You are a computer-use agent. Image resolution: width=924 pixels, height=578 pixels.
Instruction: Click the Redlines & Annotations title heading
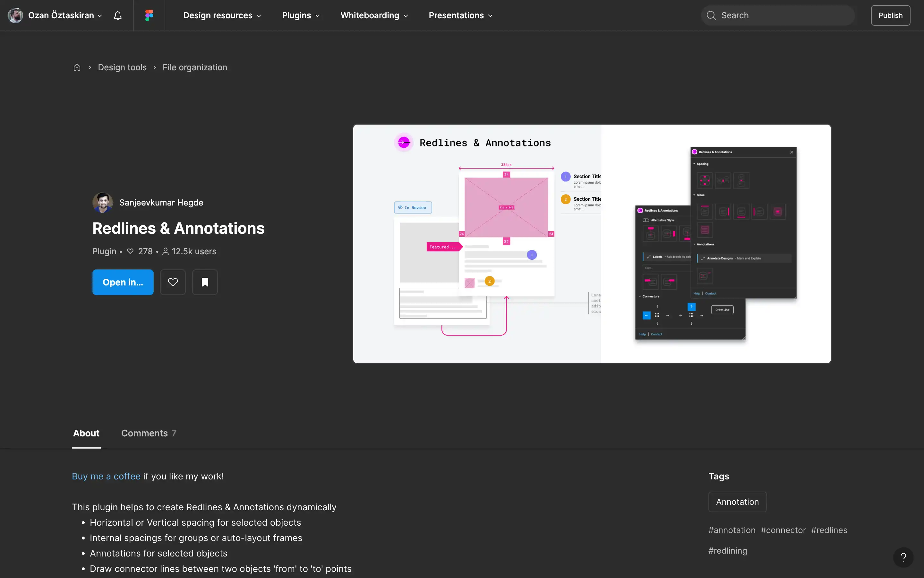178,228
